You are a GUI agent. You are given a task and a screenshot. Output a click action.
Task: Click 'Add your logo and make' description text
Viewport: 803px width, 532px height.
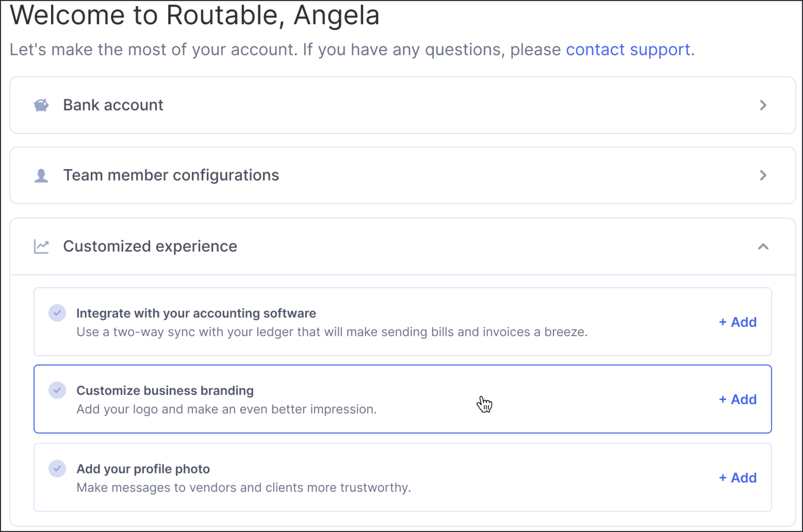click(227, 409)
